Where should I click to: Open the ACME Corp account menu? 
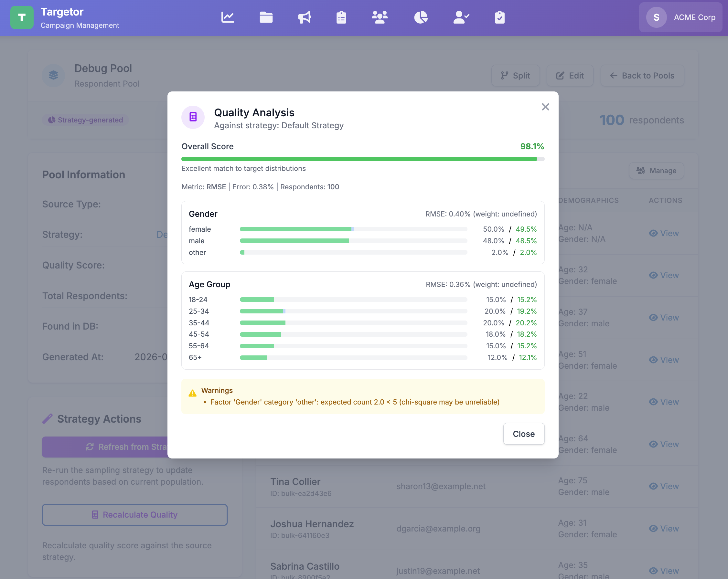click(681, 17)
